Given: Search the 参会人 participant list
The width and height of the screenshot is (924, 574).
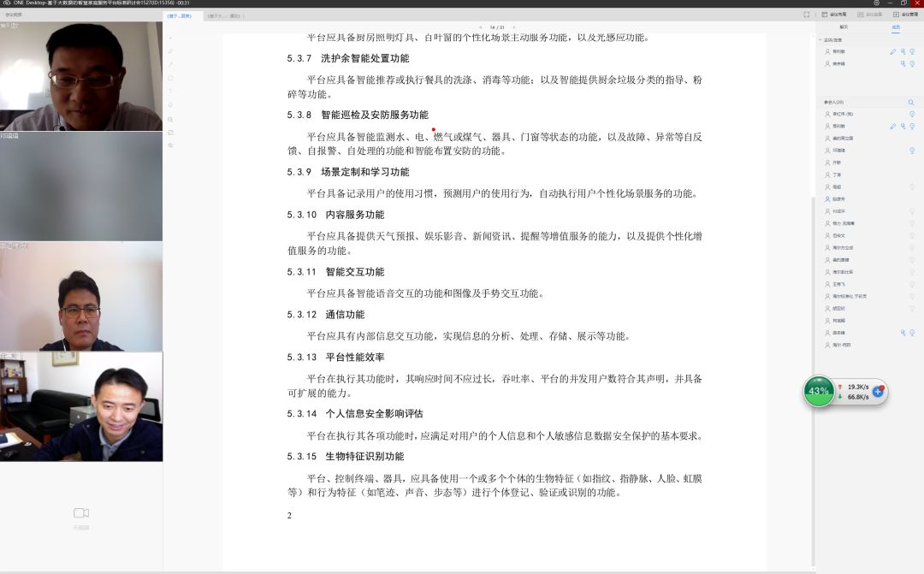Looking at the screenshot, I should tap(911, 102).
